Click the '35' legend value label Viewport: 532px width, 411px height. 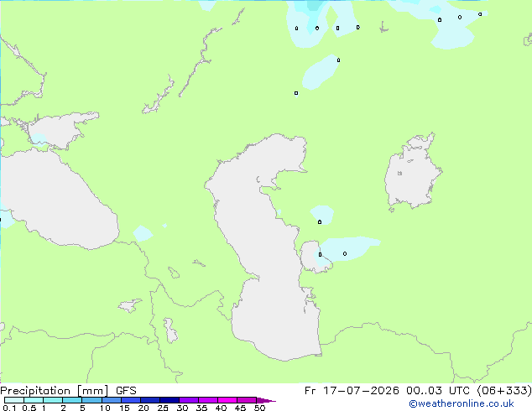point(201,408)
